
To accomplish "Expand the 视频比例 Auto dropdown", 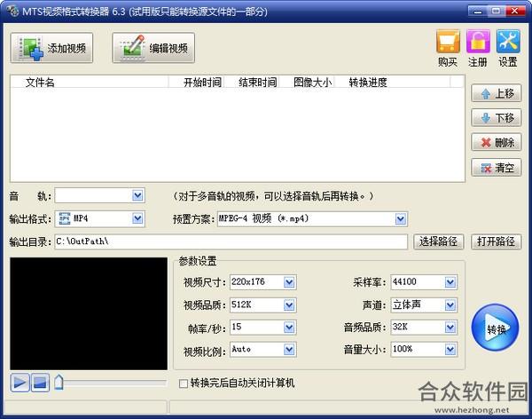I will coord(289,350).
